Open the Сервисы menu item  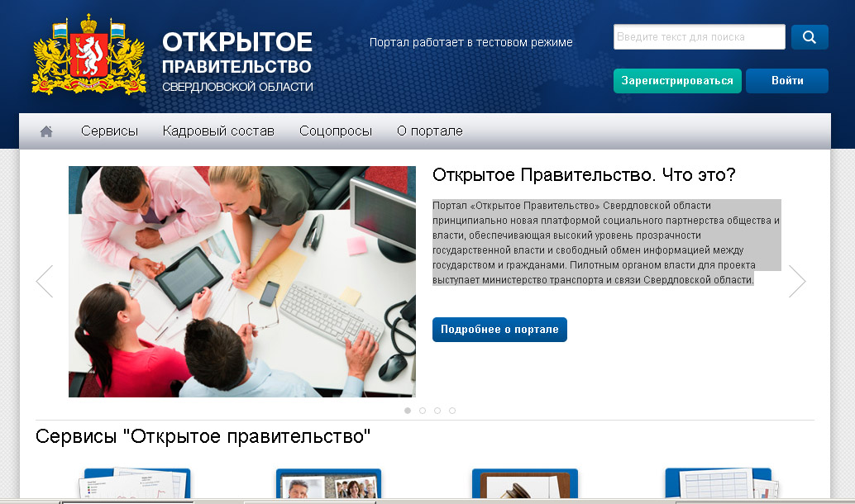(x=110, y=131)
